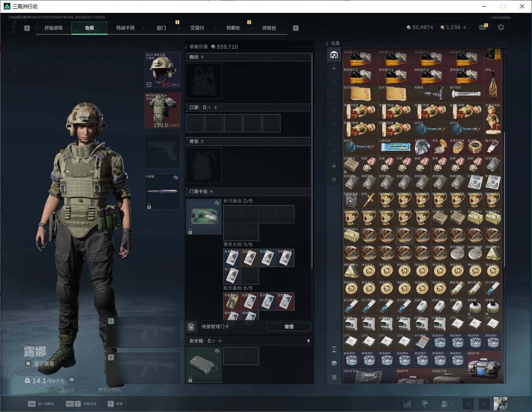
Task: Select the main warehouse tab icon
Action: pos(334,55)
